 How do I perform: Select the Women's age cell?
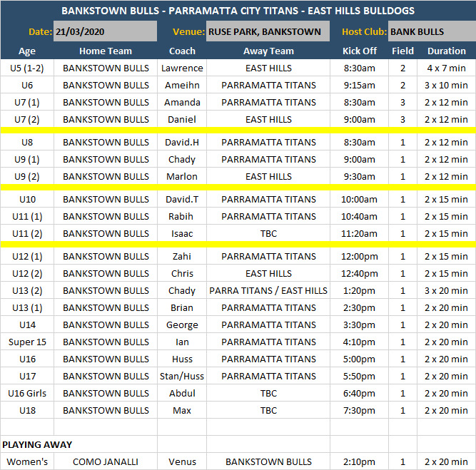pyautogui.click(x=27, y=462)
